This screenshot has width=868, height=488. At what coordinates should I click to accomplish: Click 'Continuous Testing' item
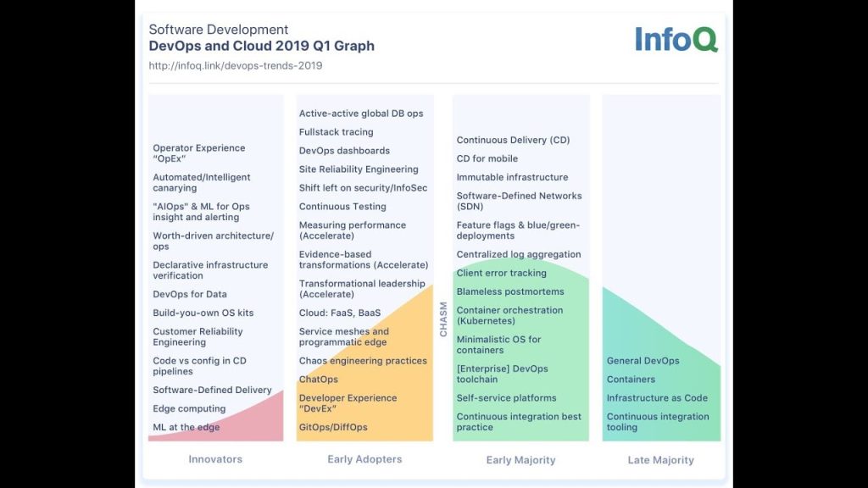(342, 207)
